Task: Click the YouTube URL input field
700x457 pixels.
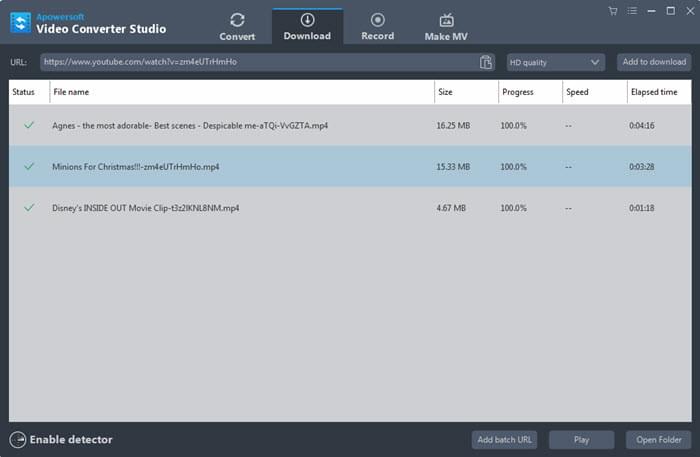Action: 258,62
